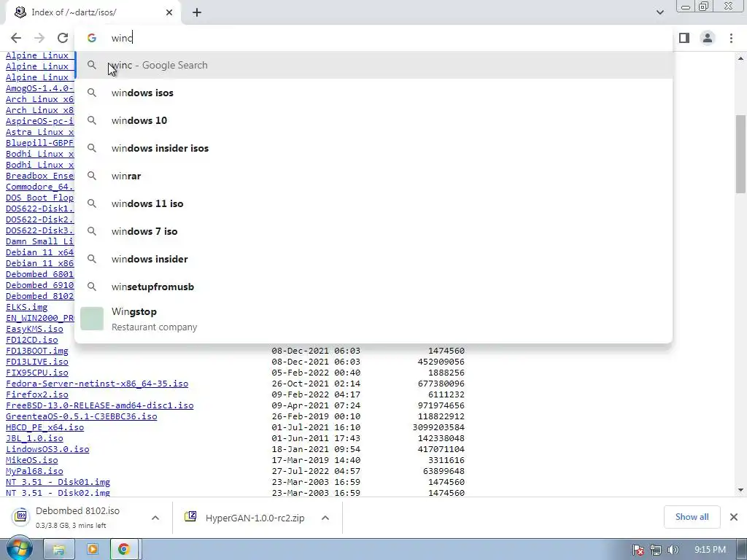Open the FD13BOOT.img link
Viewport: 747px width, 560px height.
click(37, 351)
